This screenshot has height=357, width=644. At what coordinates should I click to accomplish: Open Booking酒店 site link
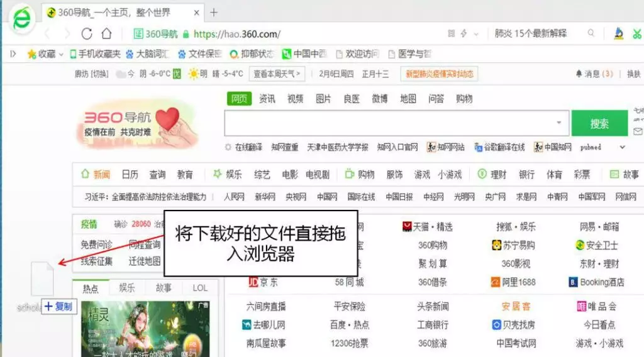(597, 282)
